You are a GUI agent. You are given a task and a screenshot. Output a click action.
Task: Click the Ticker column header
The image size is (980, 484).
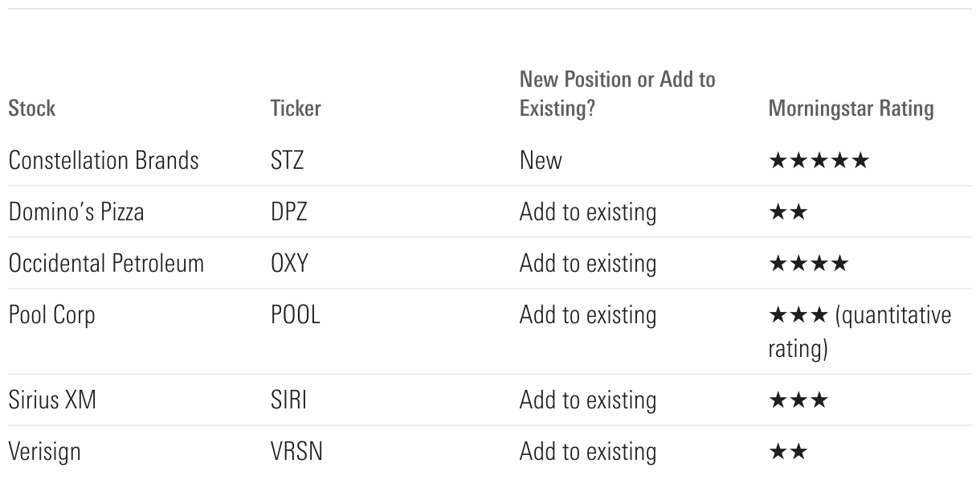coord(296,109)
